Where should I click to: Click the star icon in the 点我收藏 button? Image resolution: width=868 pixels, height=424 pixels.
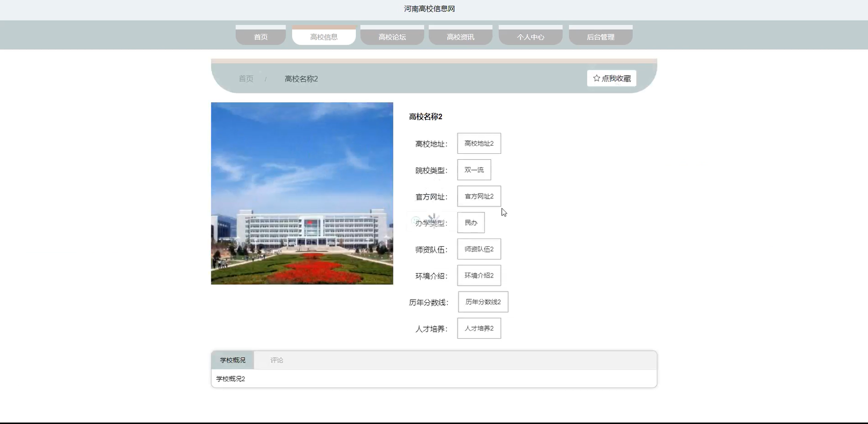[596, 78]
